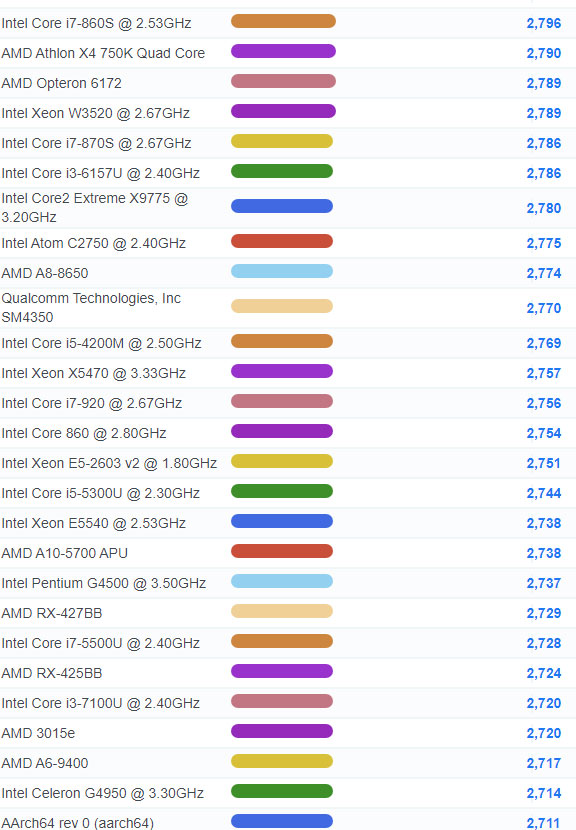Click green bar for Celeron G4950
Viewport: 576px width, 830px height.
point(282,791)
